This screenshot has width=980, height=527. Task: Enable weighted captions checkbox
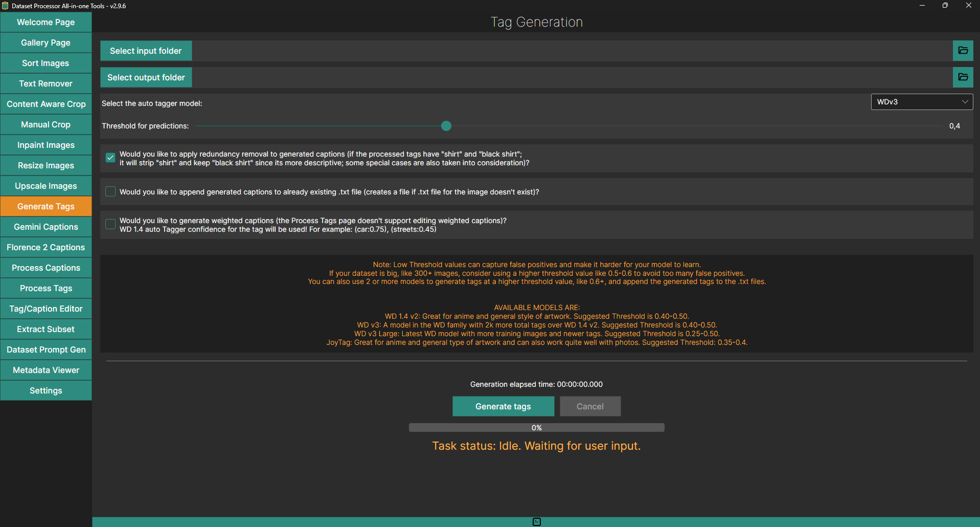110,224
